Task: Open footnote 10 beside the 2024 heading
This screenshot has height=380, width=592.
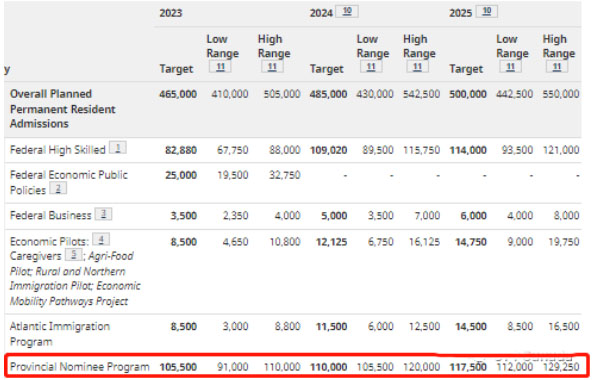Action: point(347,12)
